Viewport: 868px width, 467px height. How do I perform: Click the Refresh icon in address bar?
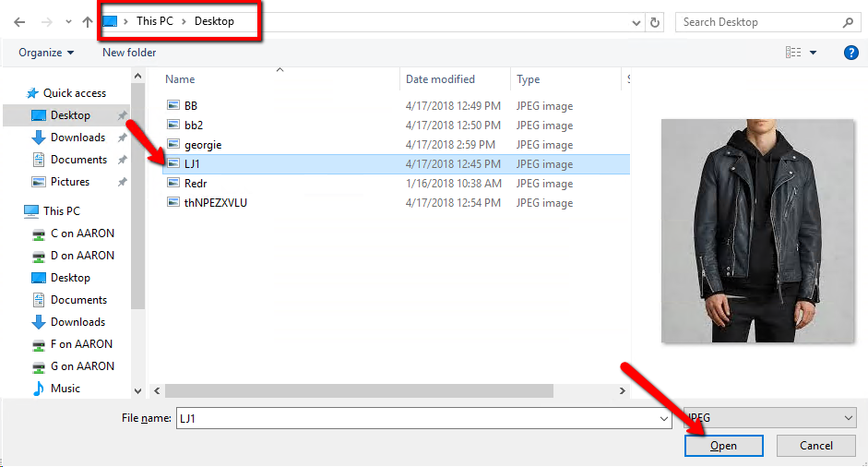coord(655,22)
